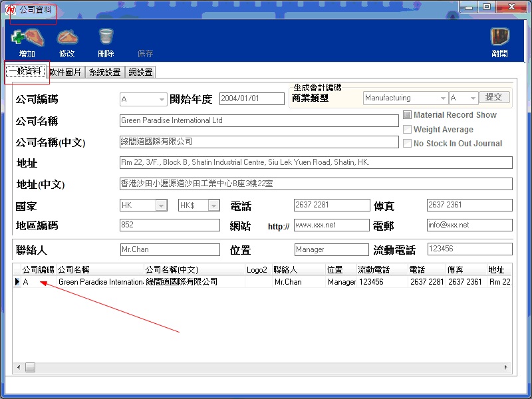Enable the Weight Average checkbox
This screenshot has width=532, height=399.
pos(407,129)
